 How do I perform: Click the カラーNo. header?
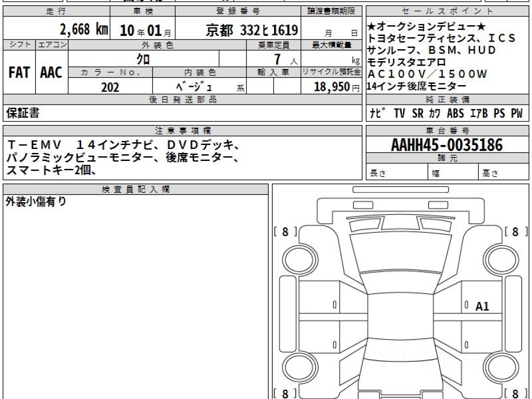110,72
